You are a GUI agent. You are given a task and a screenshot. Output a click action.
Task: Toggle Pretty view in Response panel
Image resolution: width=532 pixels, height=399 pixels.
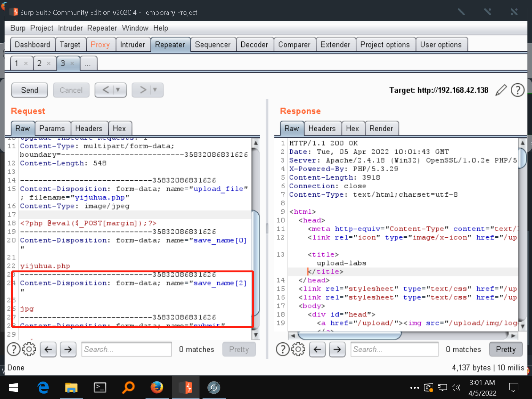506,349
